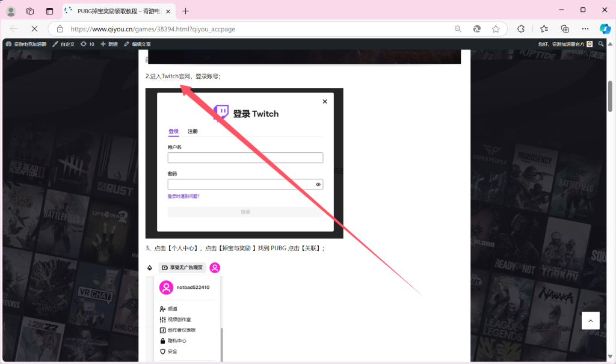The height and width of the screenshot is (364, 616).
Task: Click the stop loading X button
Action: tap(34, 29)
